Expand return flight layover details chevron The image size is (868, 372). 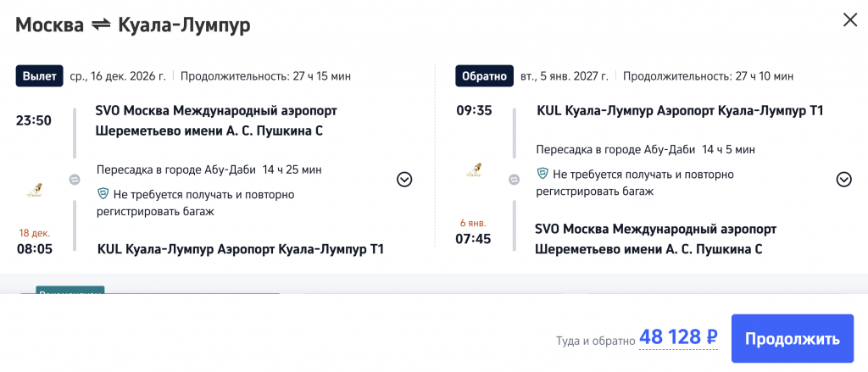coord(843,179)
